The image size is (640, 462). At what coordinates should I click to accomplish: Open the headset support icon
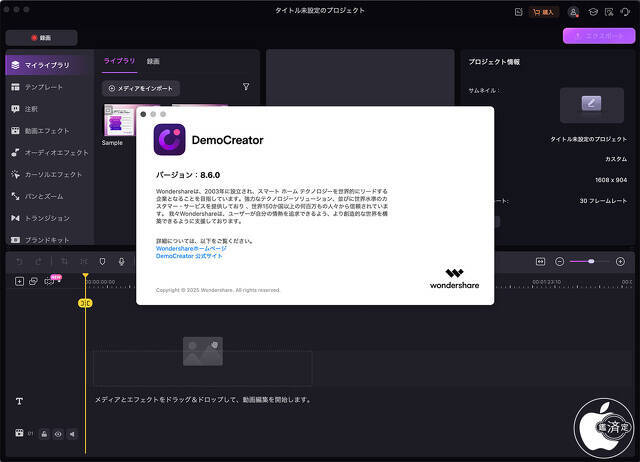(x=625, y=12)
